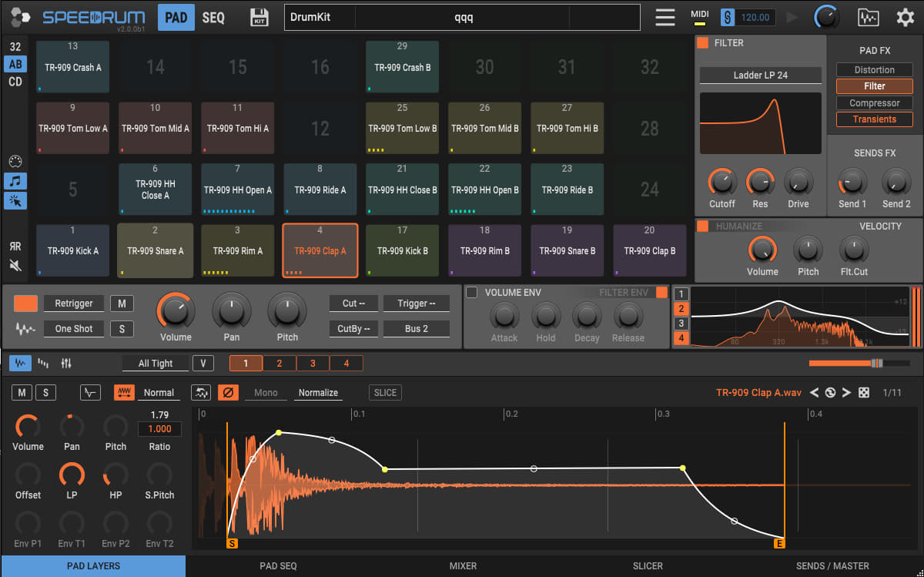Switch to SEQ view at top
This screenshot has width=924, height=577.
(x=214, y=17)
